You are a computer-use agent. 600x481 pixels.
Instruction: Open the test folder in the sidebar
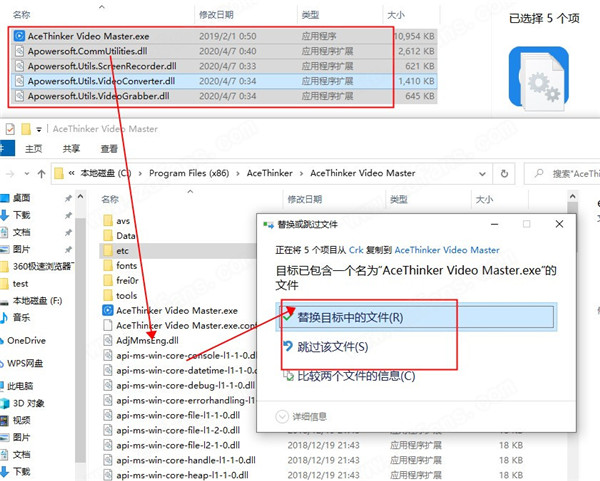[20, 284]
